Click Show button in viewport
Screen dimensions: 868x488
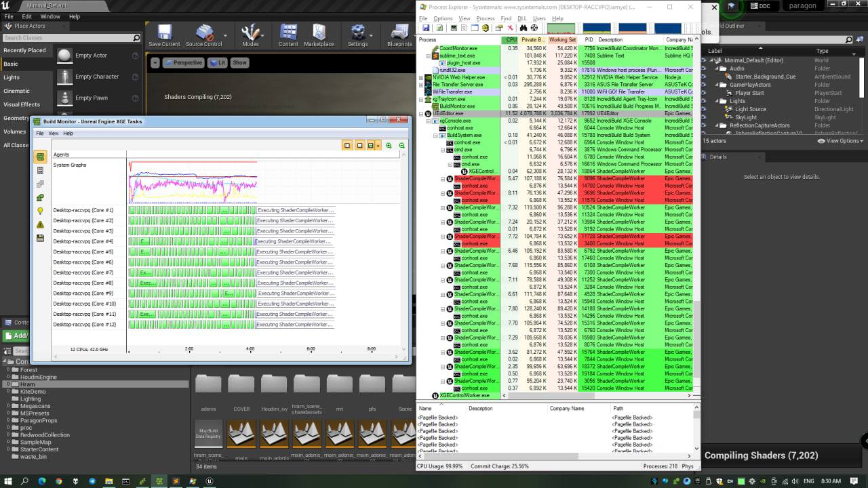coord(240,62)
